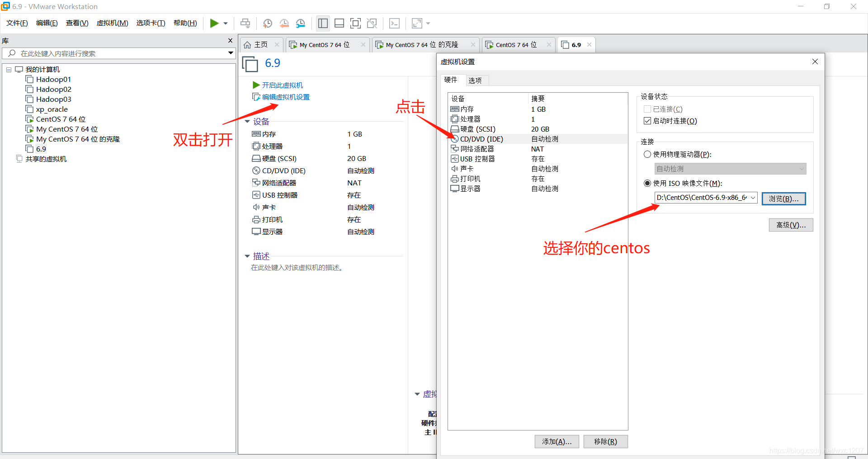Viewport: 868px width, 459px height.
Task: Click the 浏览(B)... button
Action: click(x=784, y=199)
